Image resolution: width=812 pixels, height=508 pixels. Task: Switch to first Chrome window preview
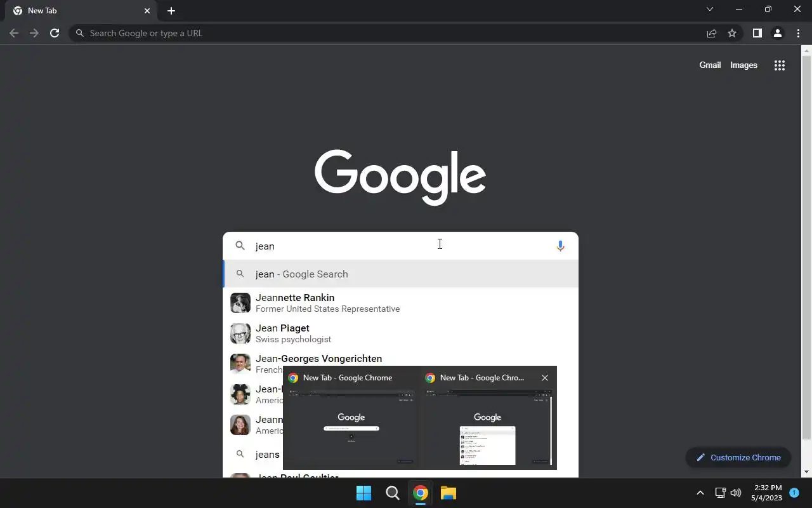[351, 418]
